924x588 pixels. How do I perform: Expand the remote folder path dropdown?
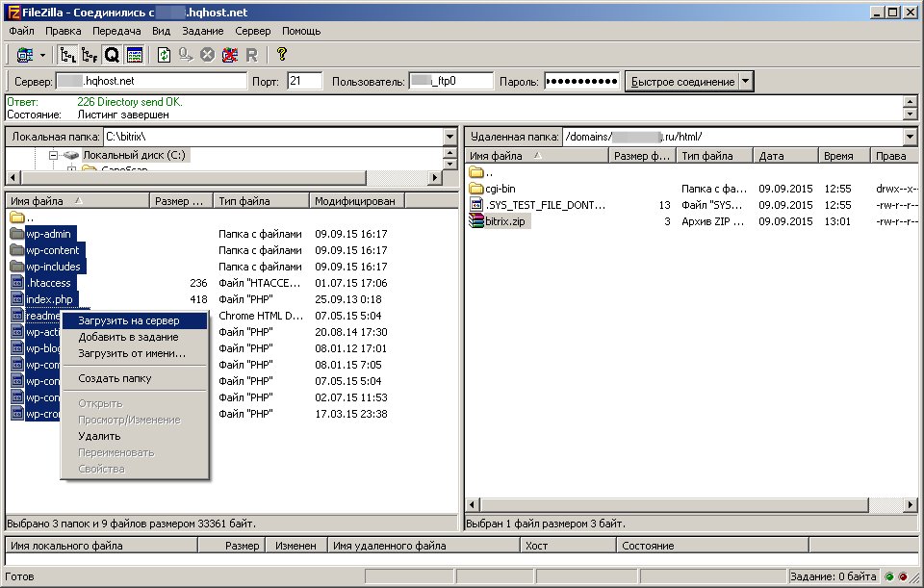tap(910, 137)
